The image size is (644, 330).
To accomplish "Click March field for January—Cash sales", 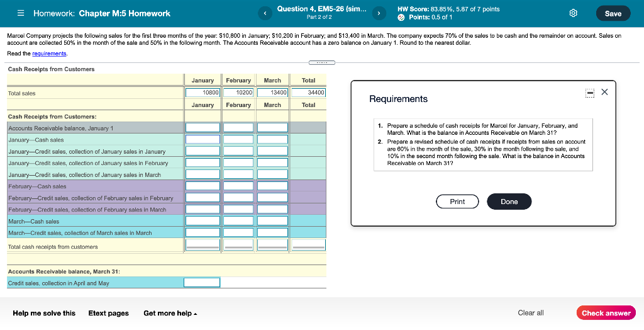I will point(272,139).
